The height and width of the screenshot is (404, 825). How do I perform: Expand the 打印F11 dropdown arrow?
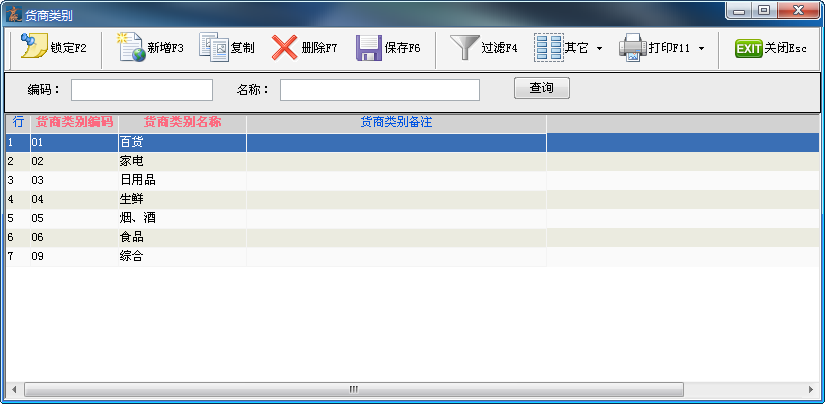click(x=701, y=48)
